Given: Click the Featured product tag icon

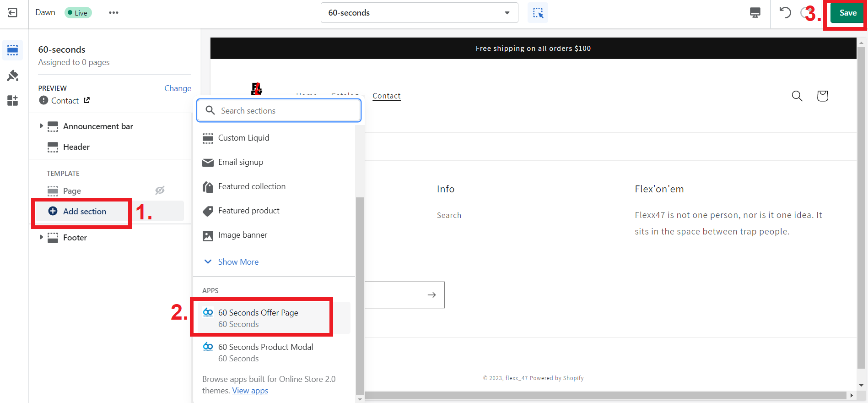Looking at the screenshot, I should (208, 211).
